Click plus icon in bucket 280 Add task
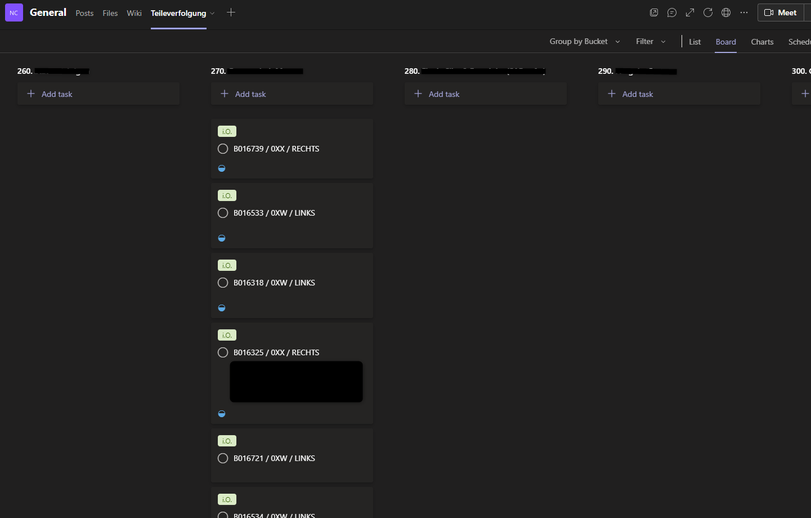Screen dimensions: 811x518 pyautogui.click(x=418, y=94)
